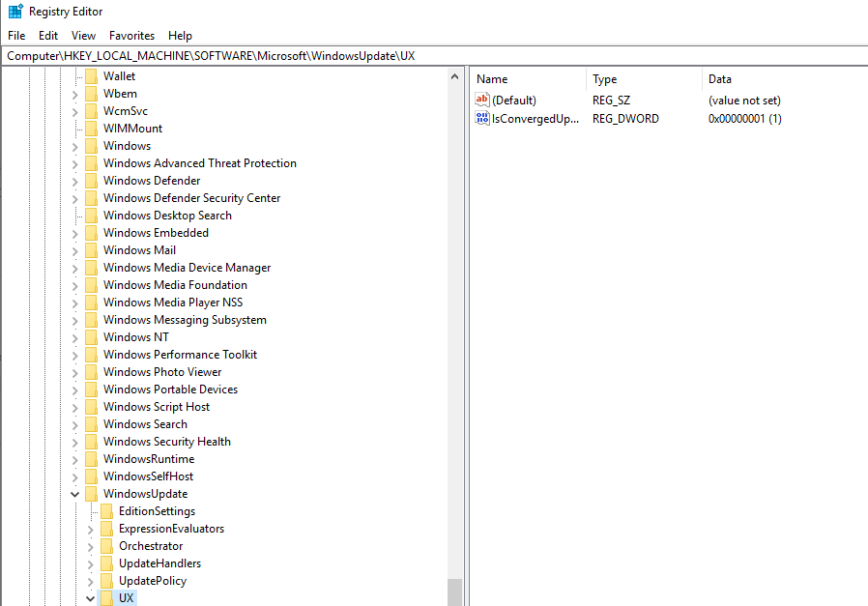The height and width of the screenshot is (606, 868).
Task: Expand the Windows Portable Devices key
Action: tap(74, 390)
